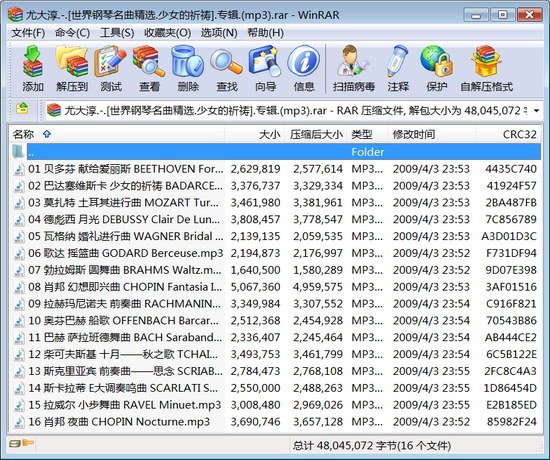The image size is (550, 460).
Task: Click the MP3 icon of 08 CHOPIN Fantasia
Action: coord(19,287)
